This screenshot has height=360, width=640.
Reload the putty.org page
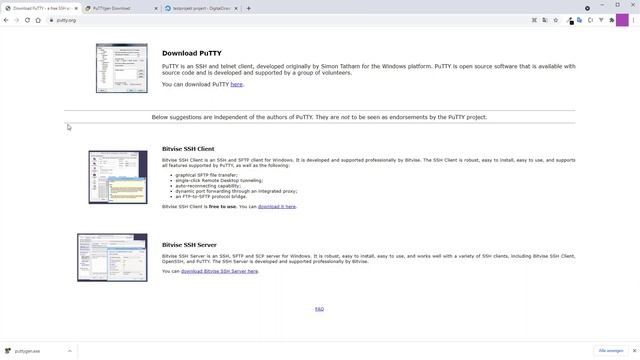coord(27,20)
